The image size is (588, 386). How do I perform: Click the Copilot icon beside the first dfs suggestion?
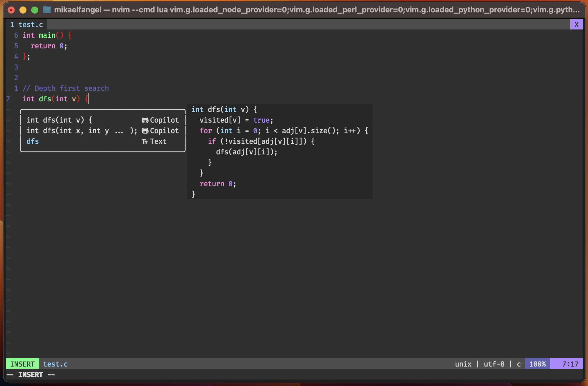145,120
